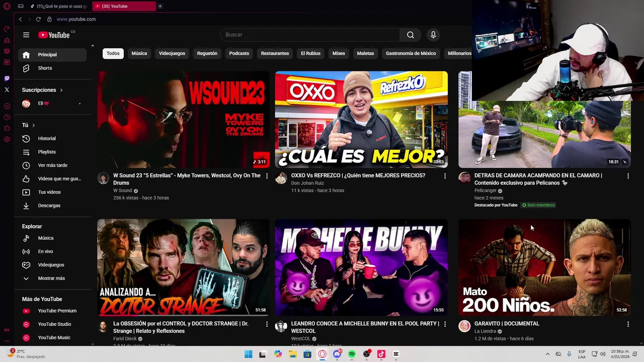Switch to the TikTok browser tab
This screenshot has height=362, width=644.
coord(58,6)
